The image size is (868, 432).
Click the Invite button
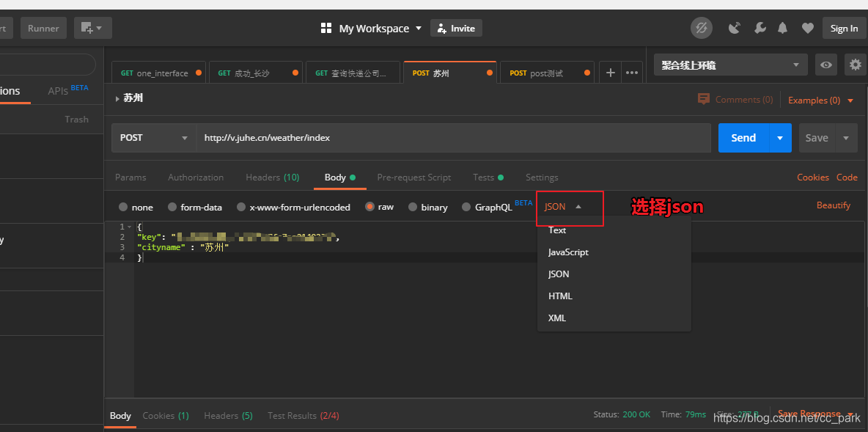456,29
